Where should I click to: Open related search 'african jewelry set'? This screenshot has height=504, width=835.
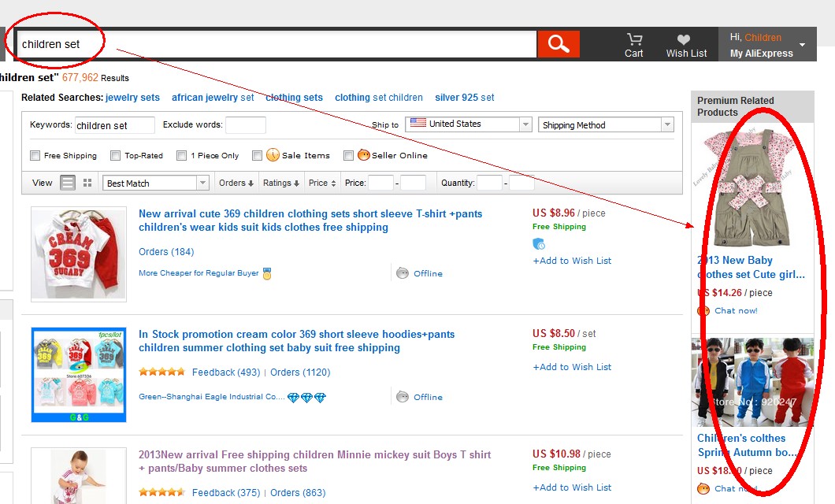point(213,98)
